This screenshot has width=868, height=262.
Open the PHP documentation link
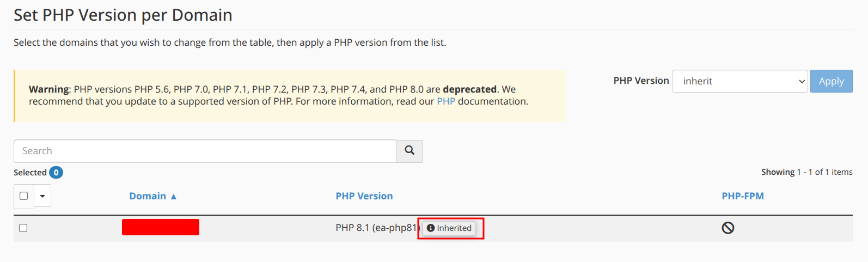pos(445,101)
